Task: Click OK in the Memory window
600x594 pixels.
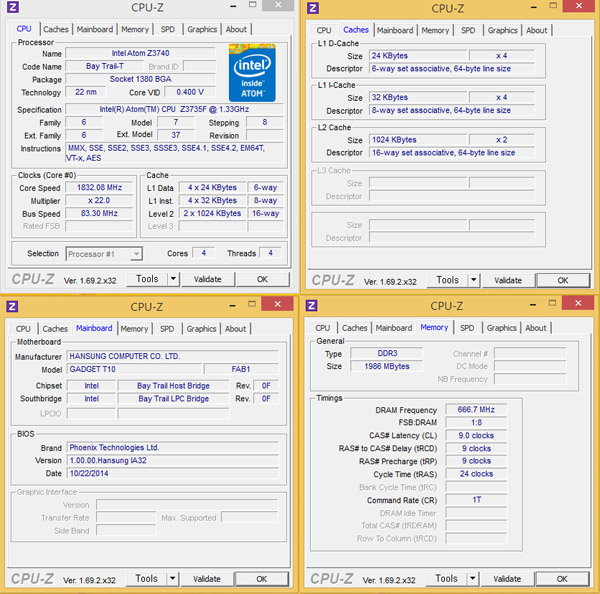Action: click(x=562, y=578)
